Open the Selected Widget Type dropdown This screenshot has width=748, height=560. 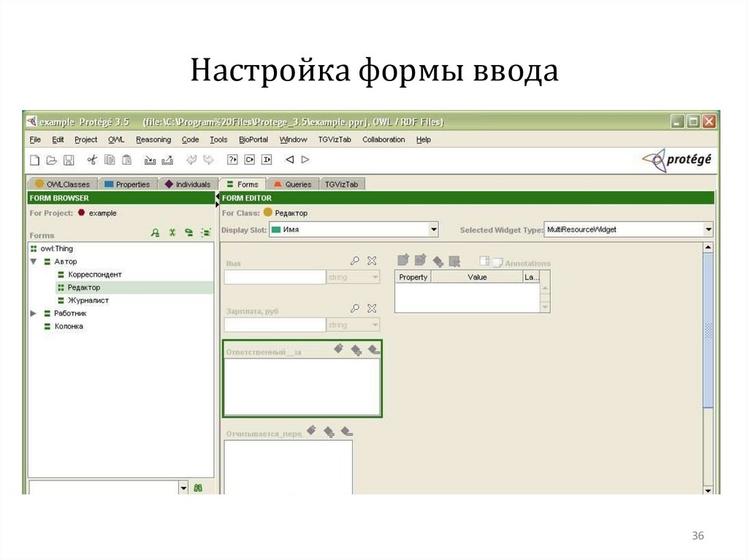(709, 229)
